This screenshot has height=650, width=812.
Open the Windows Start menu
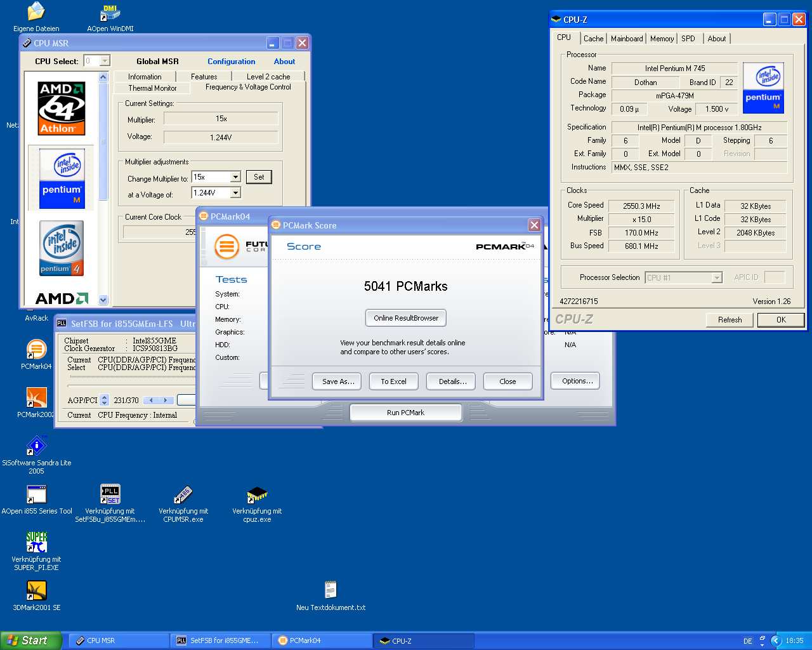pyautogui.click(x=31, y=640)
